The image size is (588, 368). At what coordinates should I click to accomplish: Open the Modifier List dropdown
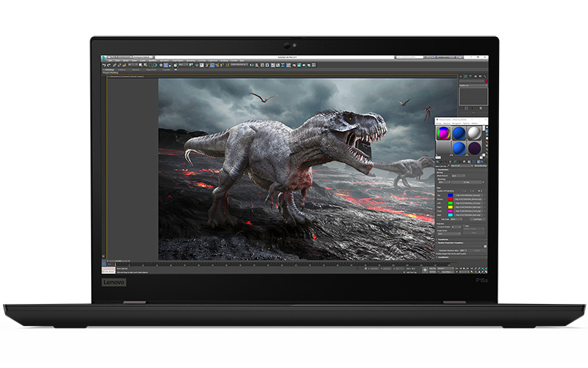tap(473, 85)
